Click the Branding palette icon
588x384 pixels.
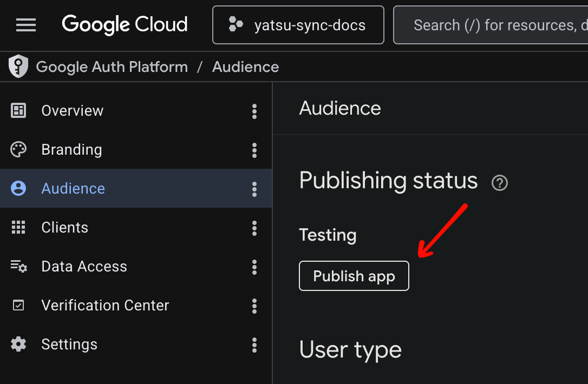click(18, 149)
